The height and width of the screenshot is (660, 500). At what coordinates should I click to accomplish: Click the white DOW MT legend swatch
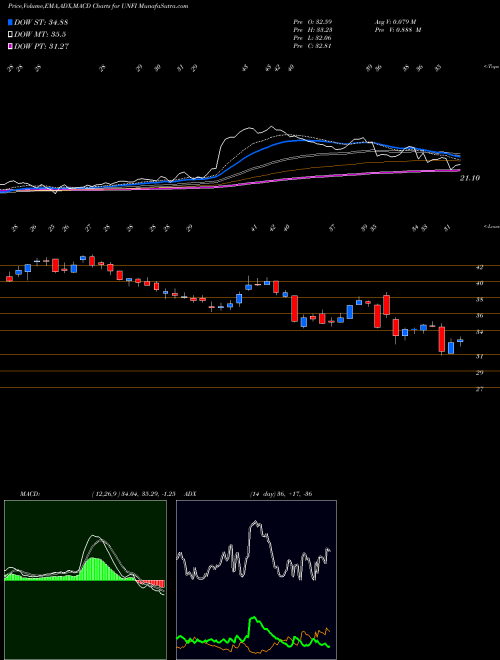pyautogui.click(x=10, y=35)
